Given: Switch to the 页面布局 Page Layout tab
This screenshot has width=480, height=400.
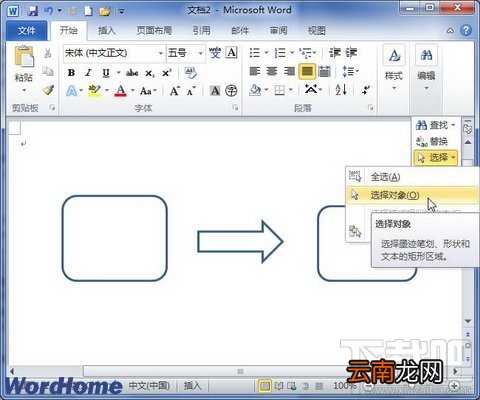Looking at the screenshot, I should tap(154, 31).
